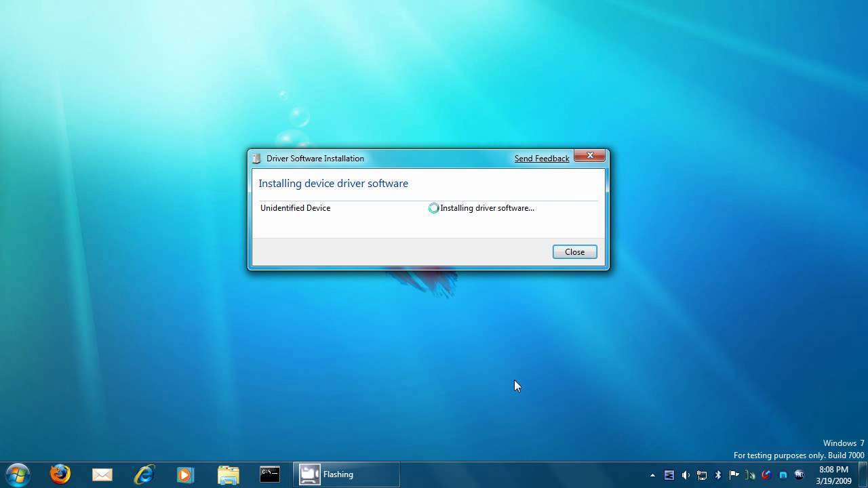Close the Driver Software Installation window via X
Image resolution: width=868 pixels, height=488 pixels.
590,156
